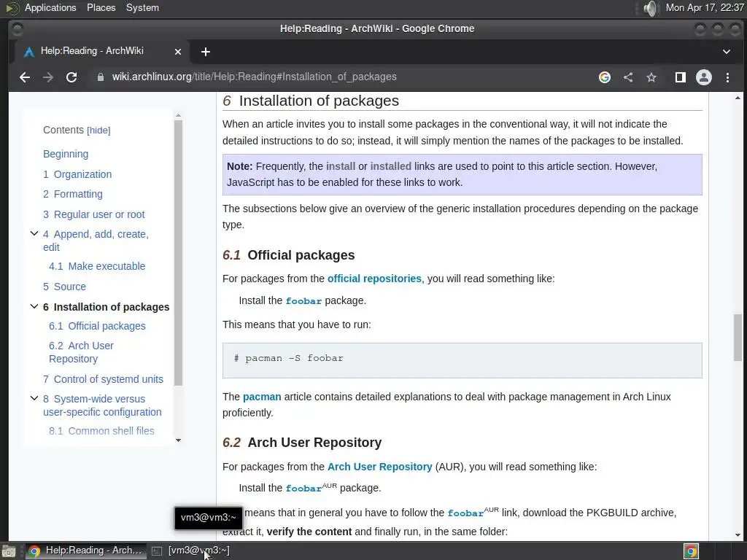Go to 7 Control of systemd units

coord(103,379)
